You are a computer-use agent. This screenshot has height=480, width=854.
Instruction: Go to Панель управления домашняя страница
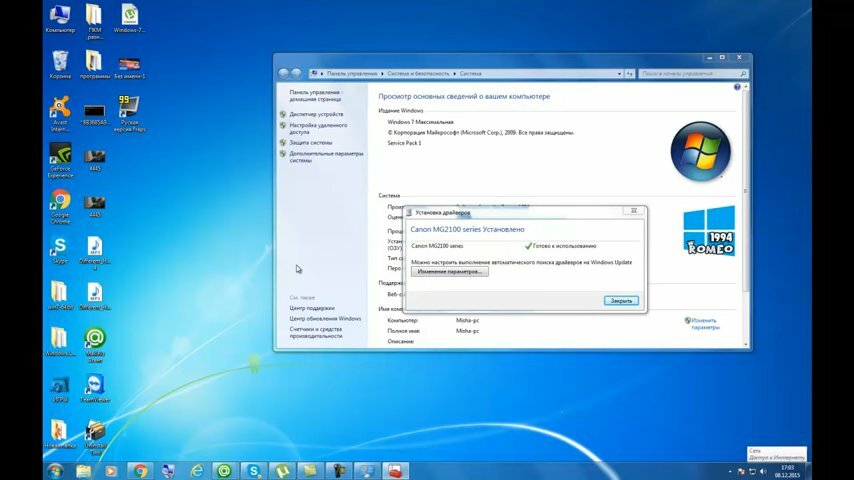pyautogui.click(x=316, y=96)
